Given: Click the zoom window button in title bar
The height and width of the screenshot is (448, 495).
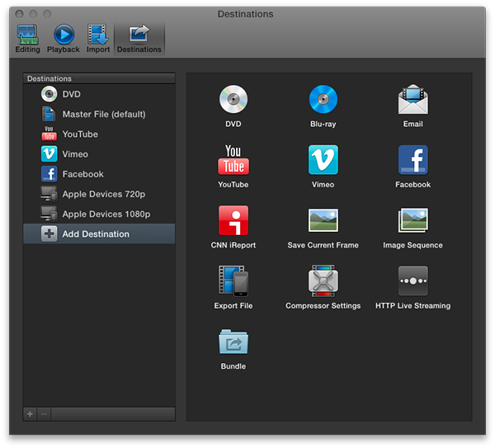Looking at the screenshot, I should 47,14.
